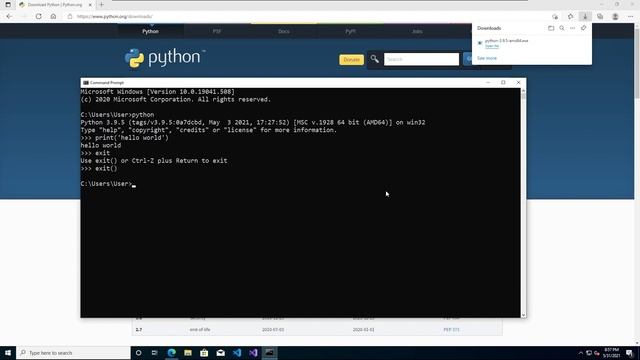Open Visual Studio Code from taskbar

point(237,353)
